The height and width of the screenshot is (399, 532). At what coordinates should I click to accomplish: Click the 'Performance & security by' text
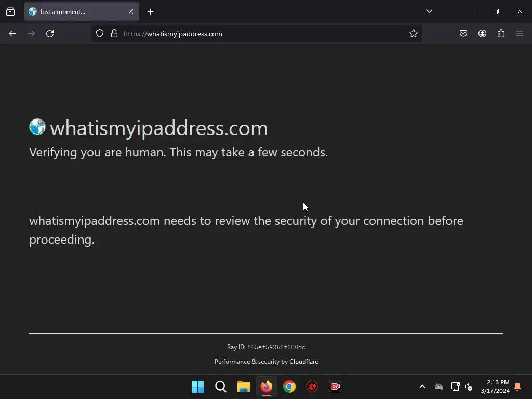tap(251, 362)
